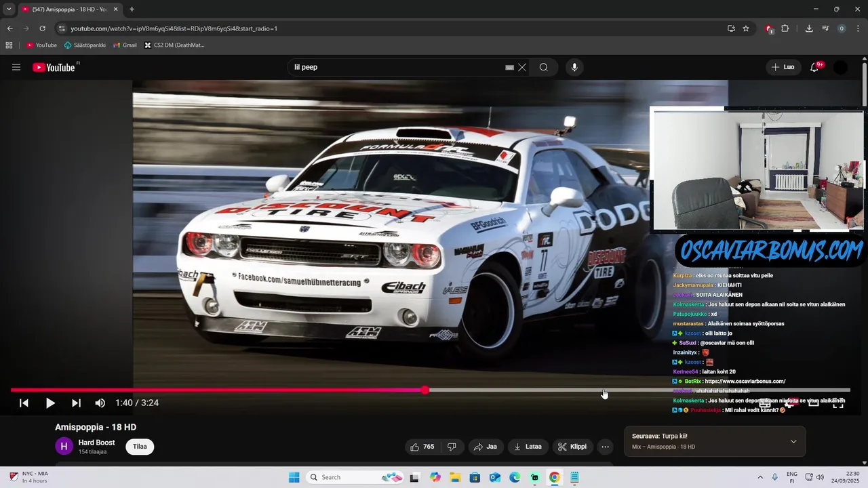Image resolution: width=868 pixels, height=488 pixels.
Task: Open Copilot from the taskbar
Action: (435, 477)
